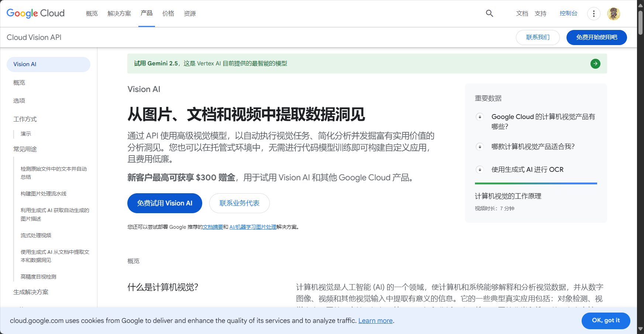Screen dimensions: 644x334
Task: Click the user account avatar
Action: point(613,14)
